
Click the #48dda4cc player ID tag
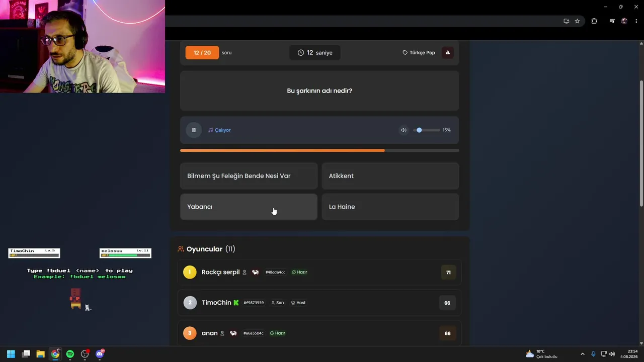coord(275,273)
